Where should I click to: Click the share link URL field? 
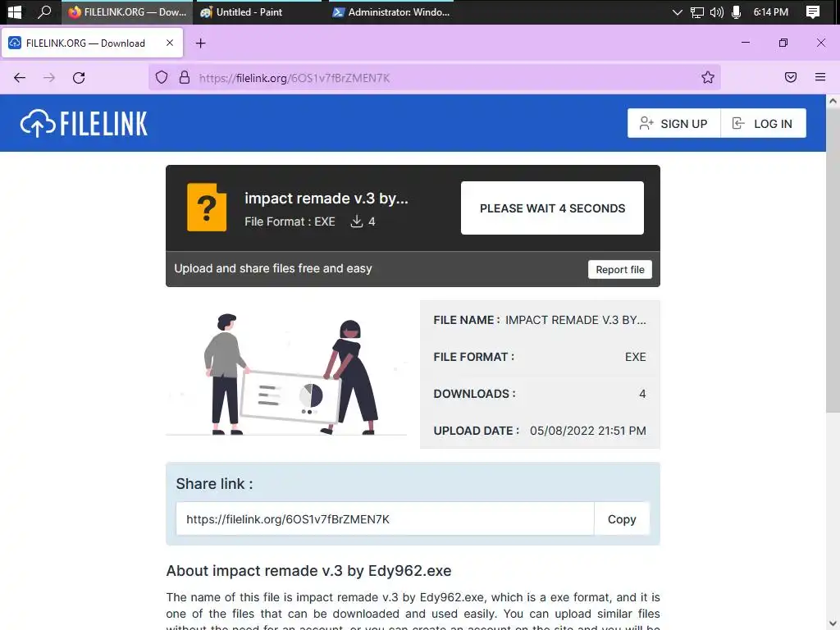(x=385, y=518)
